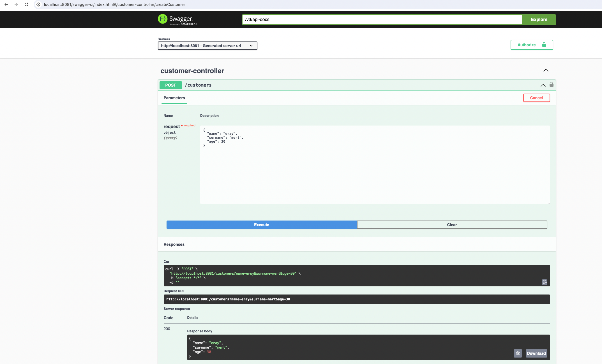The height and width of the screenshot is (364, 602).
Task: View site information icon in address bar
Action: pyautogui.click(x=38, y=4)
